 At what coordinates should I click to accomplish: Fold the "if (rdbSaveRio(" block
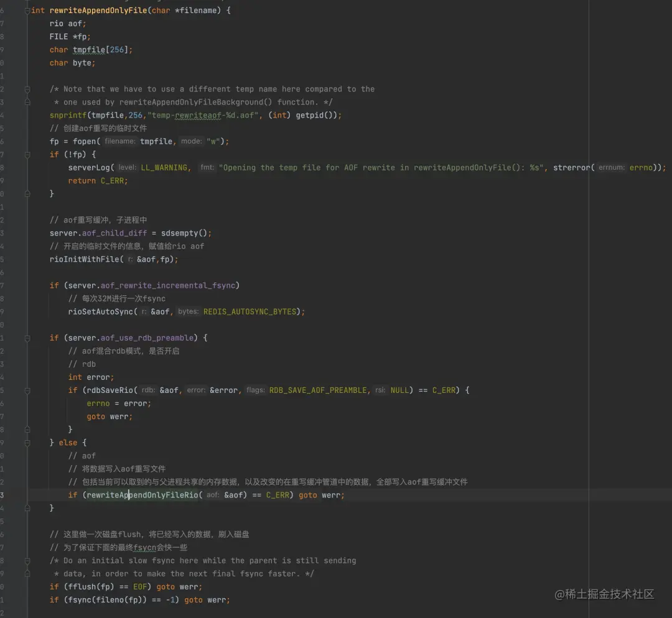point(27,390)
